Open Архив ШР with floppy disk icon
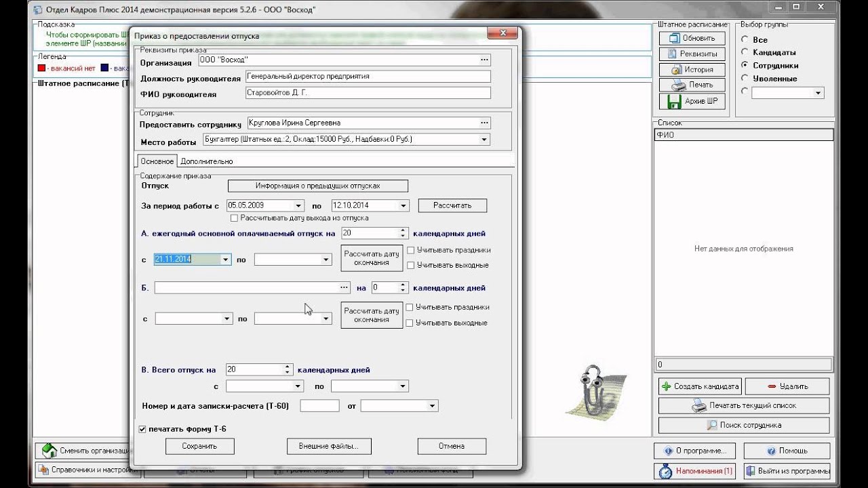Image resolution: width=868 pixels, height=488 pixels. click(x=692, y=102)
